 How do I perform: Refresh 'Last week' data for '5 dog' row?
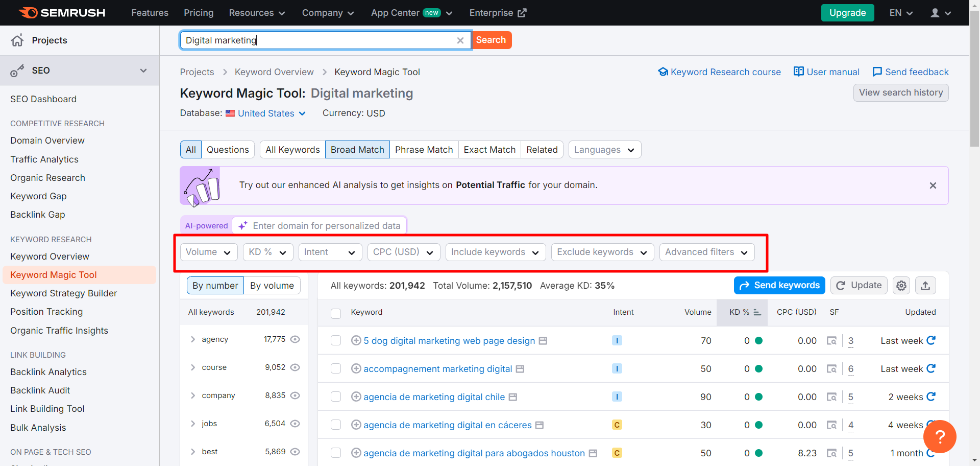click(931, 340)
